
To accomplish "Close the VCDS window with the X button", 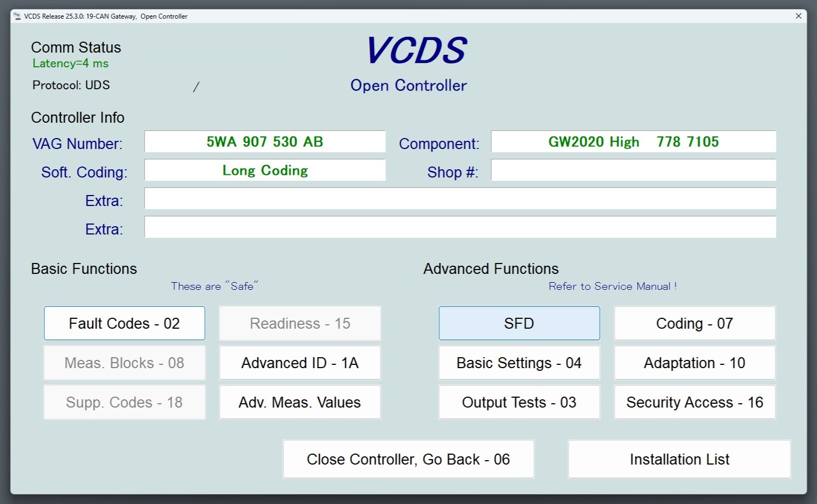I will click(798, 16).
